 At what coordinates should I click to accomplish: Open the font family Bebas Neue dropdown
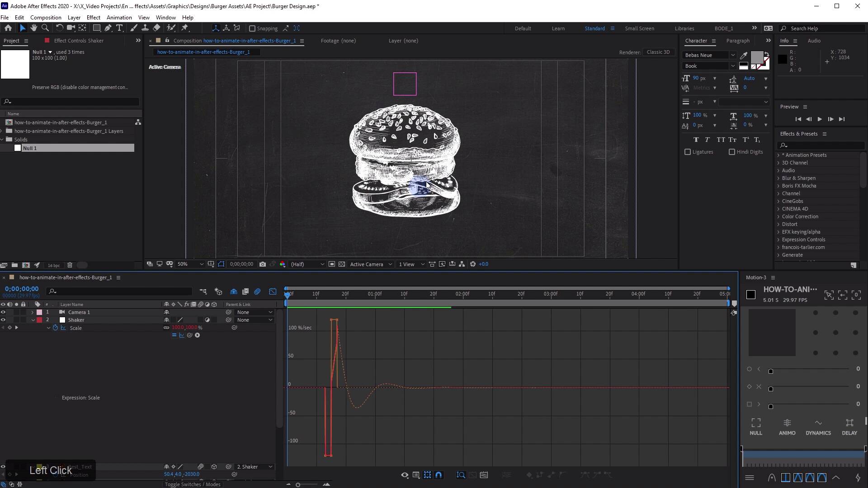[x=709, y=55]
